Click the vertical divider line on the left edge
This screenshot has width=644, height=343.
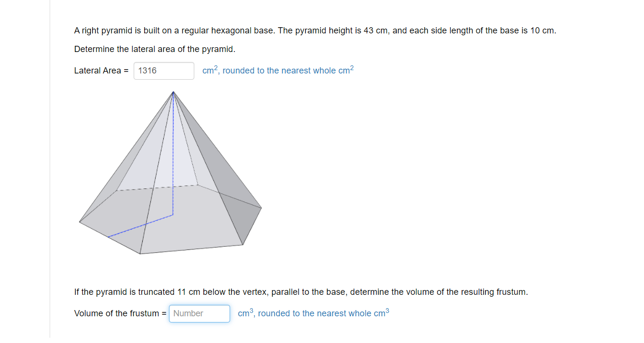point(50,172)
